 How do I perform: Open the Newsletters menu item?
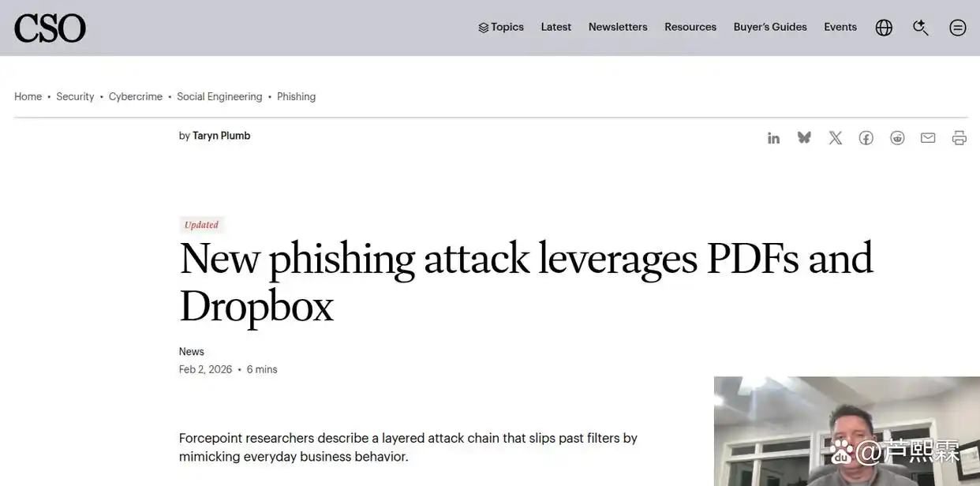tap(618, 27)
